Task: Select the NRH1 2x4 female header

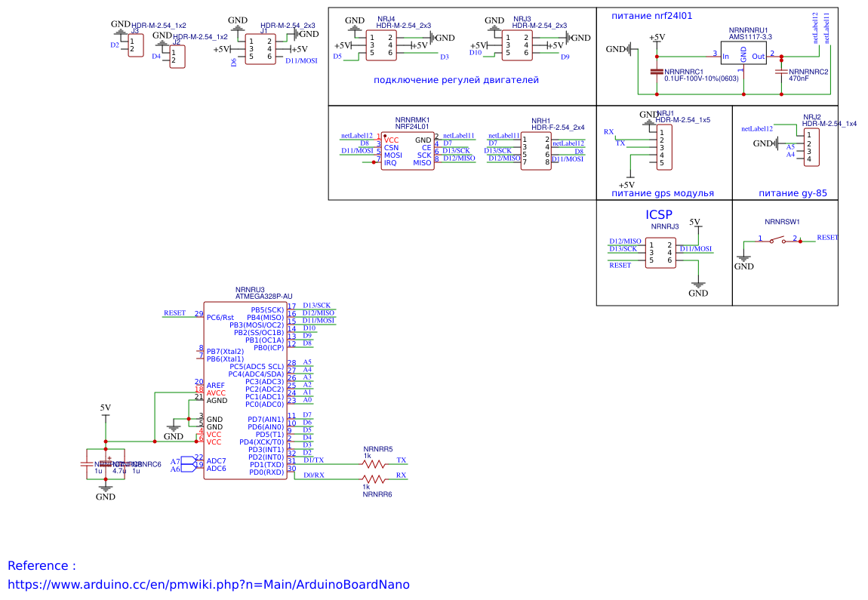Action: click(536, 151)
